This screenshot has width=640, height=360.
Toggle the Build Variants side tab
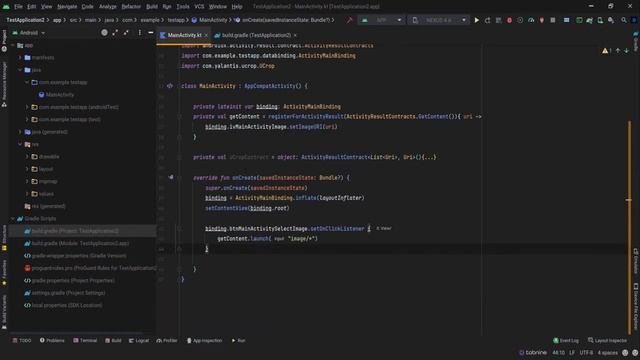[4, 312]
